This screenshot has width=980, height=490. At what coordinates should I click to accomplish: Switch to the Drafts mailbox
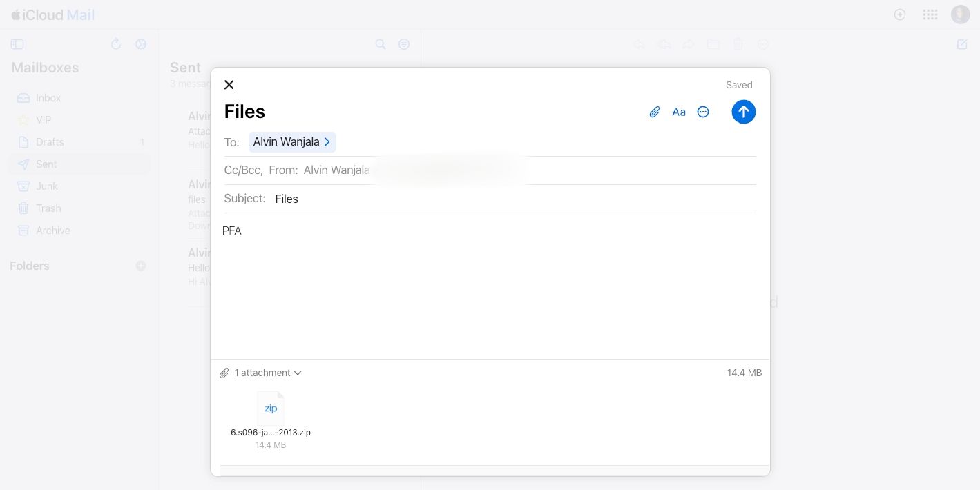pyautogui.click(x=49, y=141)
